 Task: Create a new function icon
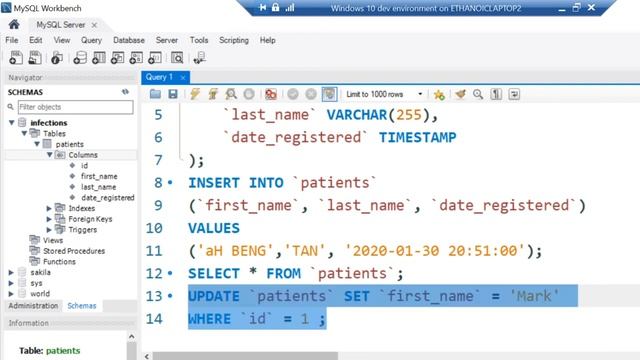pos(155,58)
